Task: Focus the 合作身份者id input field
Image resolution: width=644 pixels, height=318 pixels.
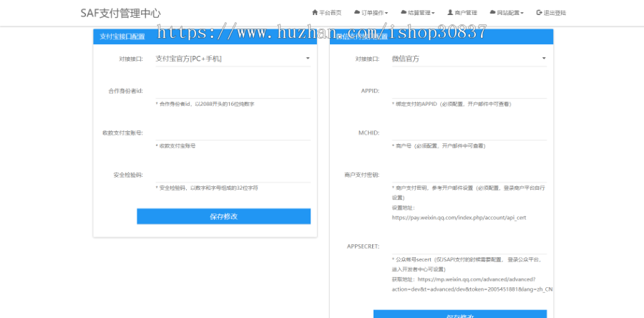Action: [233, 91]
